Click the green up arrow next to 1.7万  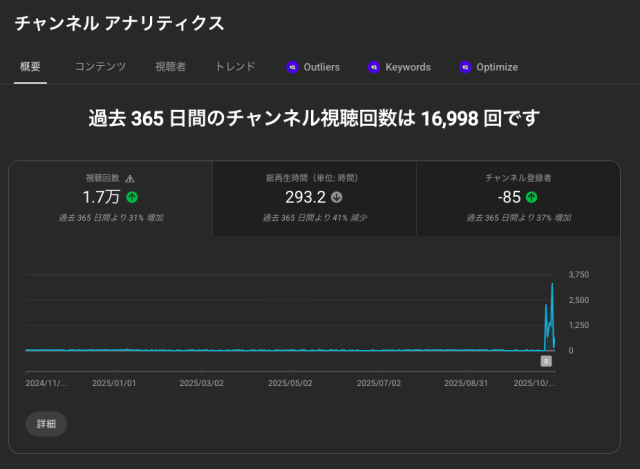[132, 197]
